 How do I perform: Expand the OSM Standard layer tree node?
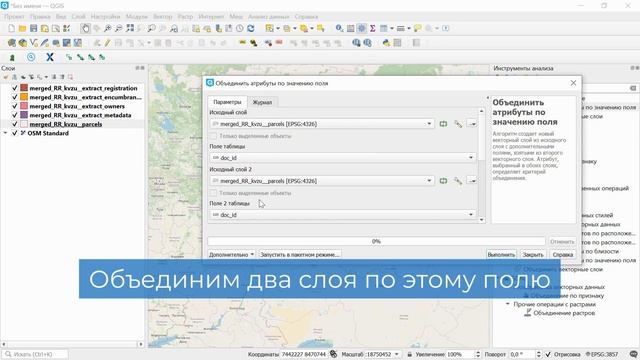click(5, 133)
